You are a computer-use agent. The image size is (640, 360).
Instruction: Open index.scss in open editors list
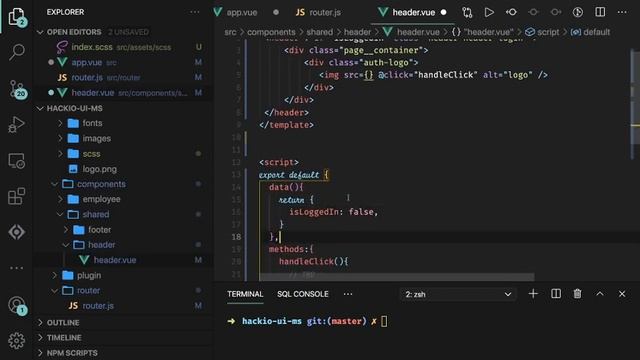[122, 47]
